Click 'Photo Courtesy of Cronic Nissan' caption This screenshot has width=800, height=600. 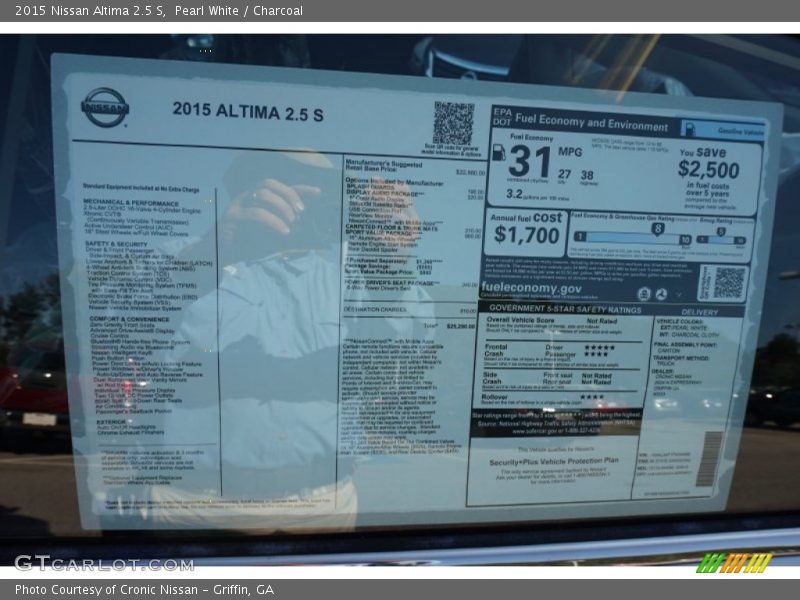pos(106,590)
